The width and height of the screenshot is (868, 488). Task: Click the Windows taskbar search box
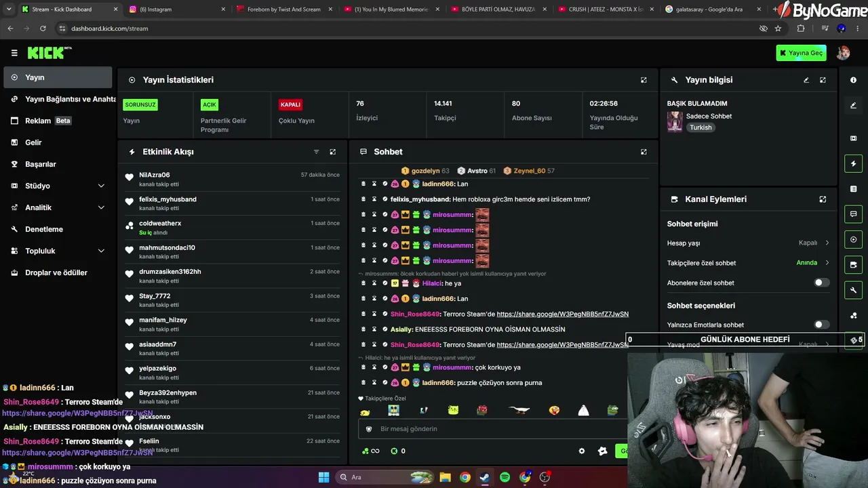(x=385, y=477)
